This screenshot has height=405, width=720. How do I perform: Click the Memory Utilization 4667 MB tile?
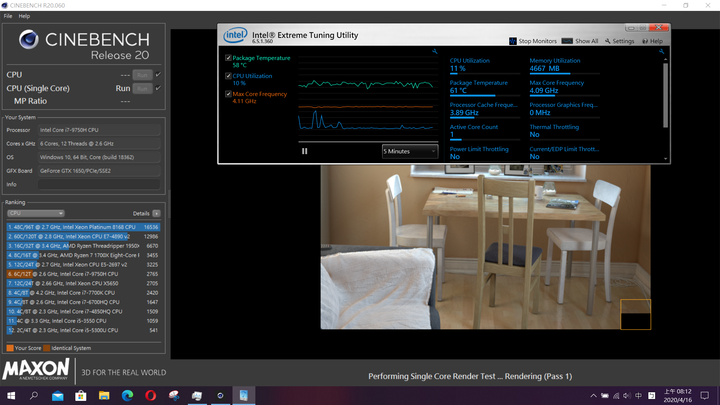(x=564, y=66)
